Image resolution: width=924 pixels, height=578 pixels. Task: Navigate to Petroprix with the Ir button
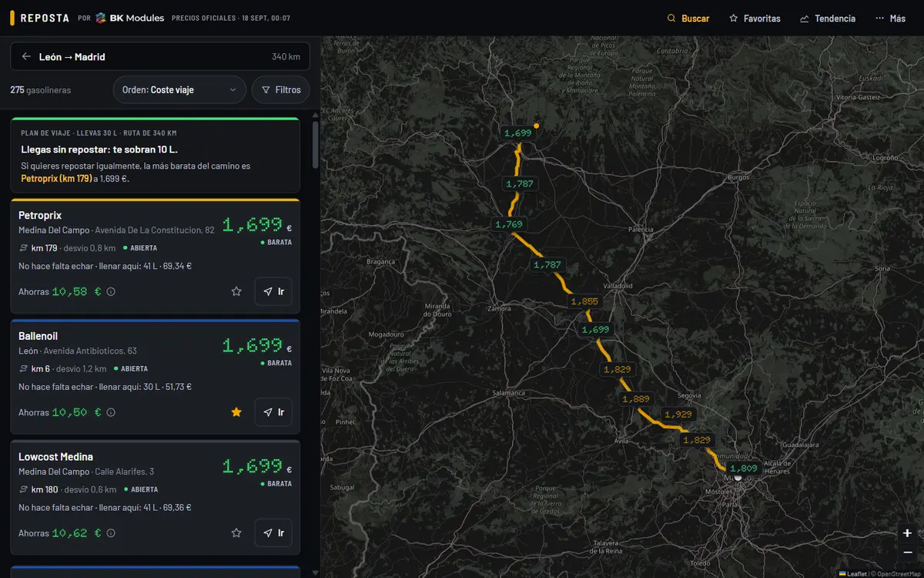(x=273, y=291)
